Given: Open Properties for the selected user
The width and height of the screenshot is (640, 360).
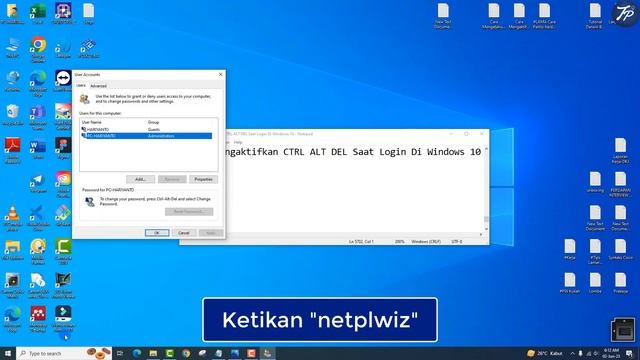Looking at the screenshot, I should tap(203, 179).
